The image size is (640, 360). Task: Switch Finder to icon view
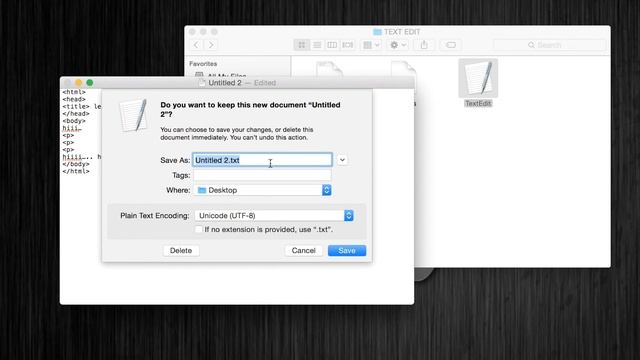[302, 45]
